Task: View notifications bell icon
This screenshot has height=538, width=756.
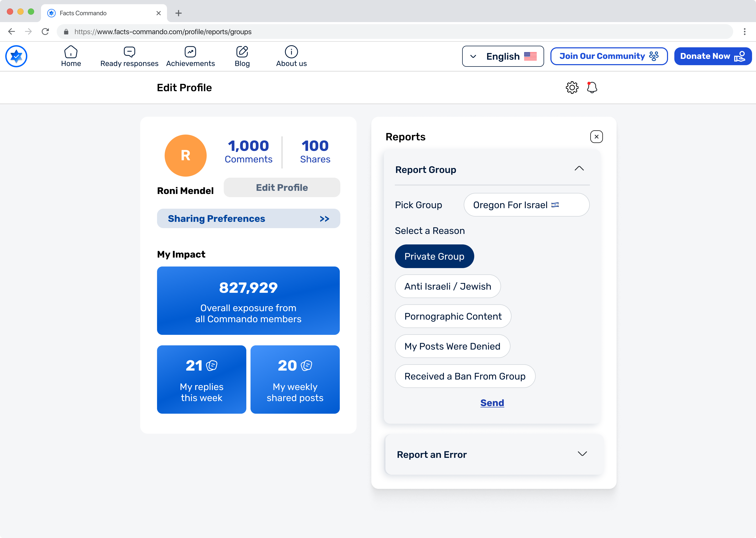Action: point(592,88)
